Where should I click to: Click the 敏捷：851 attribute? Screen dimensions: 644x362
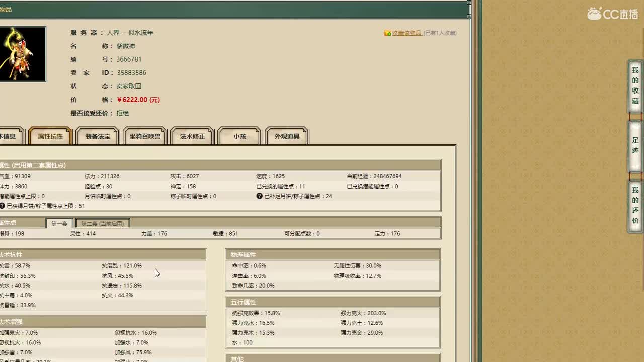point(225,233)
